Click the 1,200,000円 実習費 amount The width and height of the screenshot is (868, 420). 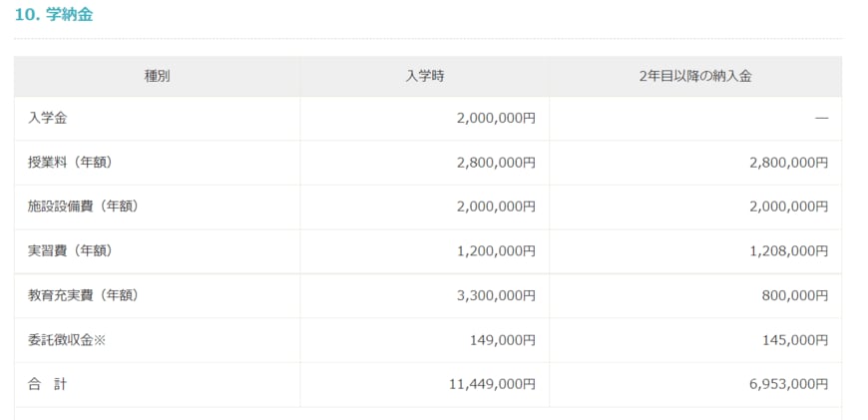click(x=496, y=251)
